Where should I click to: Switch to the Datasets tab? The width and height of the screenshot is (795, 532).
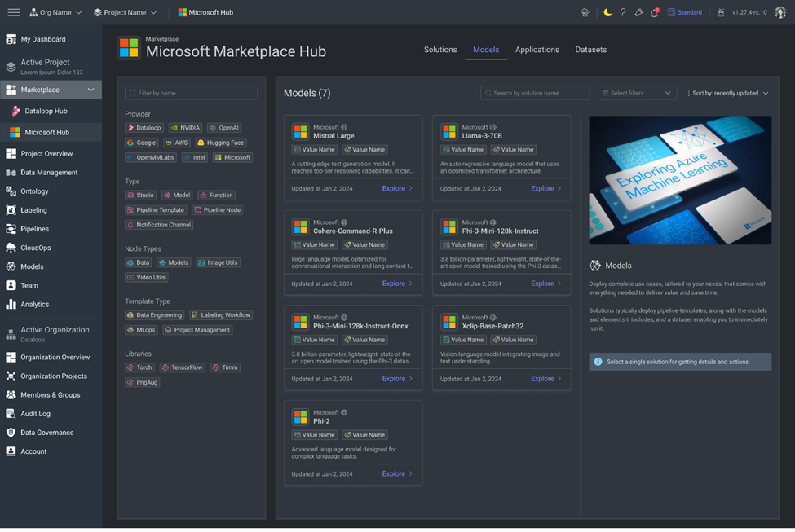(590, 50)
